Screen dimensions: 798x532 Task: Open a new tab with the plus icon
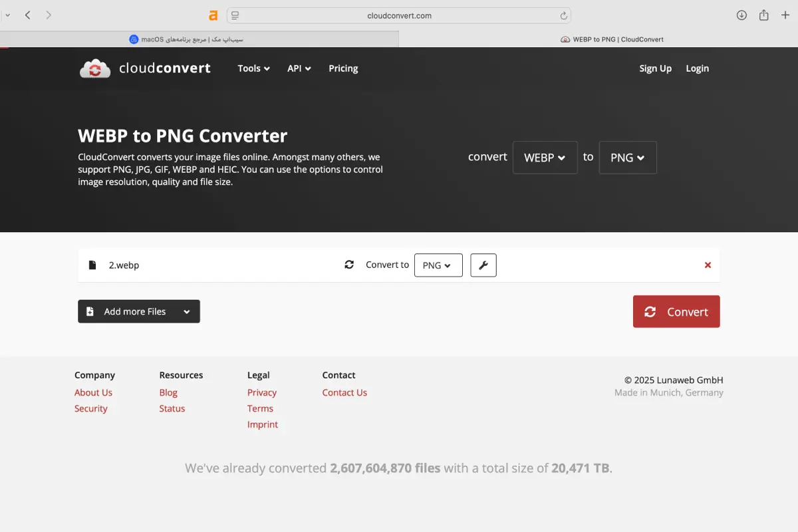coord(785,15)
